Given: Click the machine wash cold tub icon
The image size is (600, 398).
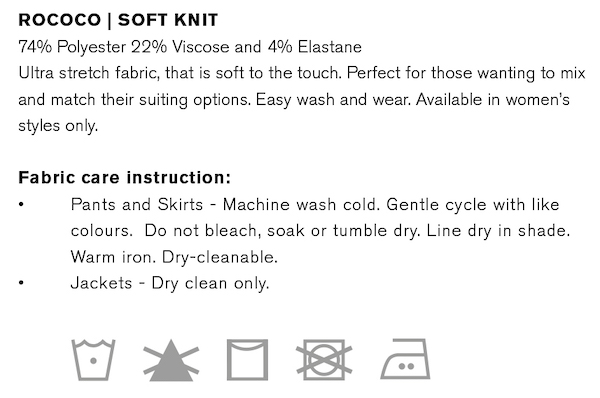Looking at the screenshot, I should coord(93,360).
